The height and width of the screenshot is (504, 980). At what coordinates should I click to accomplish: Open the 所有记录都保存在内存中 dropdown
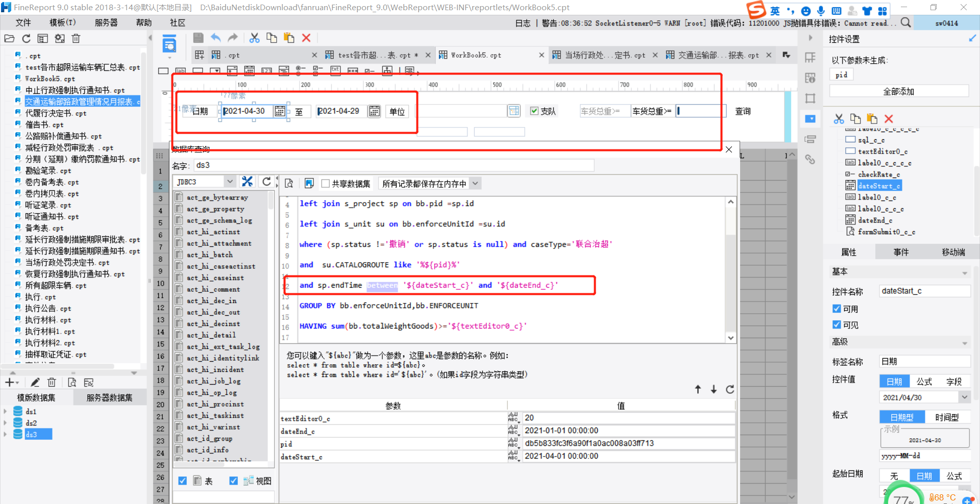475,184
